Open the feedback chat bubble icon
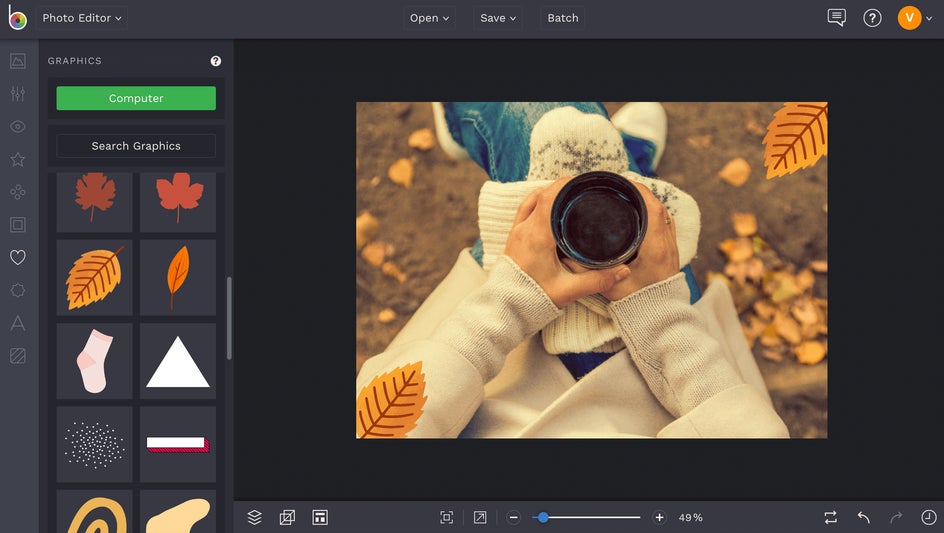The height and width of the screenshot is (533, 944). click(836, 18)
